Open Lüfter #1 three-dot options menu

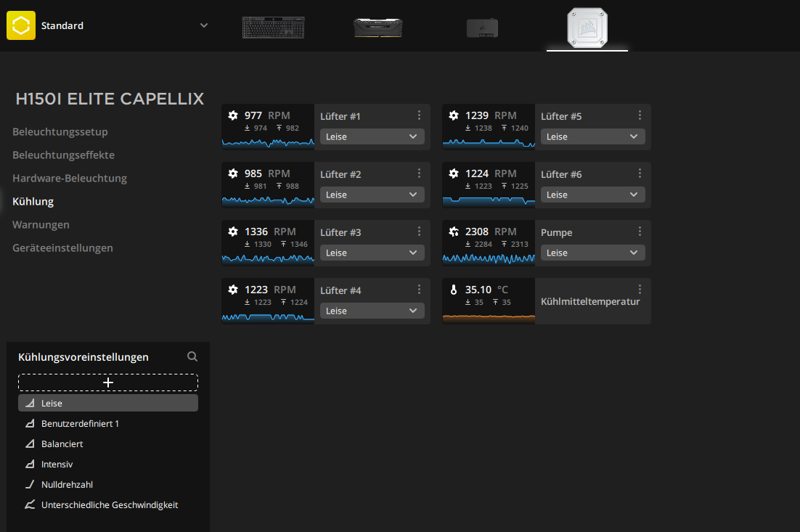tap(420, 115)
